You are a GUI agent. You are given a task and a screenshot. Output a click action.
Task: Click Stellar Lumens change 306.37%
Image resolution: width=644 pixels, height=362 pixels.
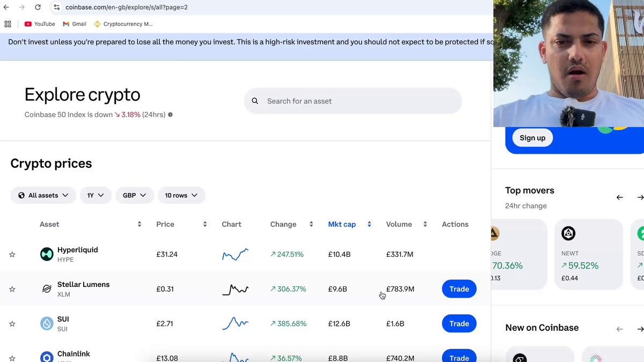(288, 289)
